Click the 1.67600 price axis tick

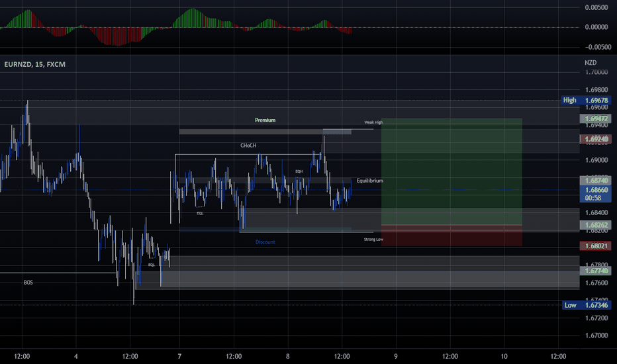596,283
